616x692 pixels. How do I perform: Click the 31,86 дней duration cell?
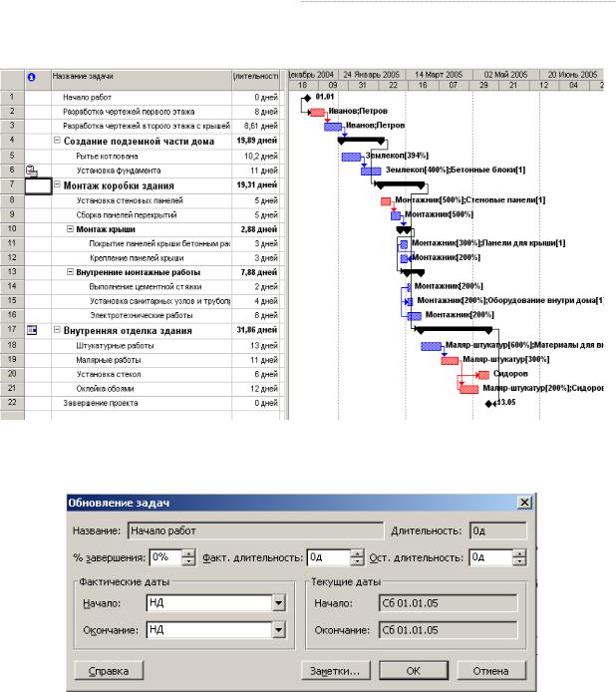(x=256, y=330)
